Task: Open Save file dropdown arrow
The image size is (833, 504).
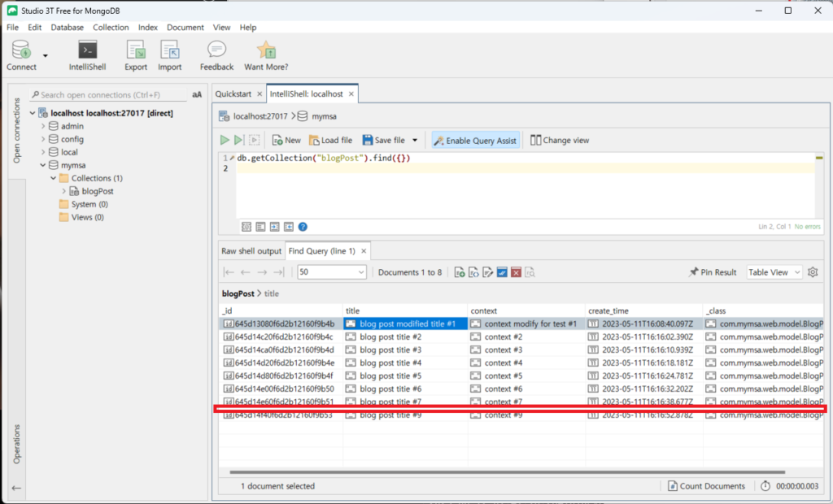Action: pos(415,140)
